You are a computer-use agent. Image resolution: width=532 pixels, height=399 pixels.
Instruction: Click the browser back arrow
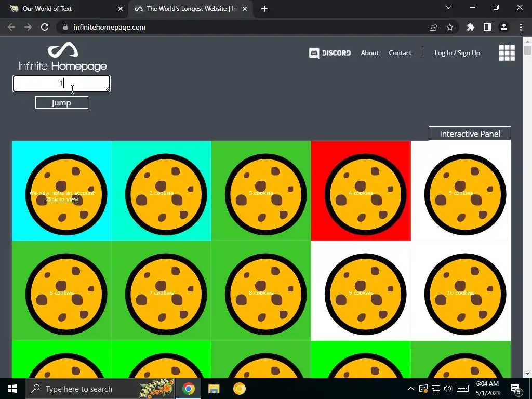click(11, 27)
